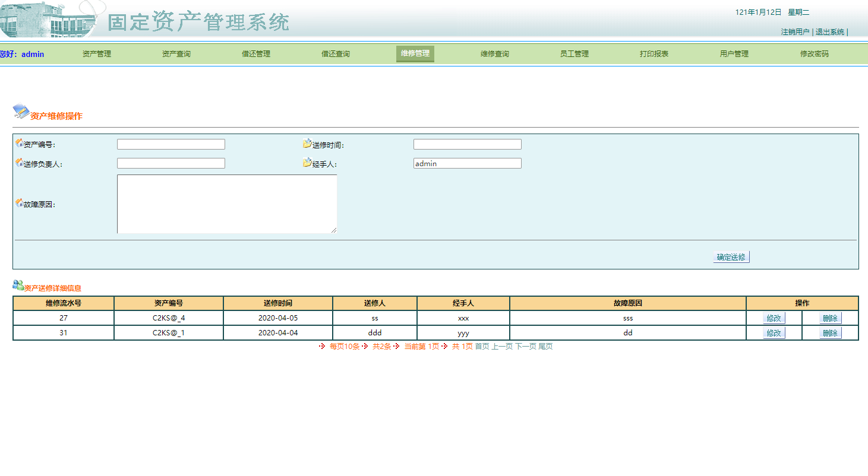The image size is (868, 476).
Task: Click the house icon beside 资产编号 label
Action: (18, 143)
